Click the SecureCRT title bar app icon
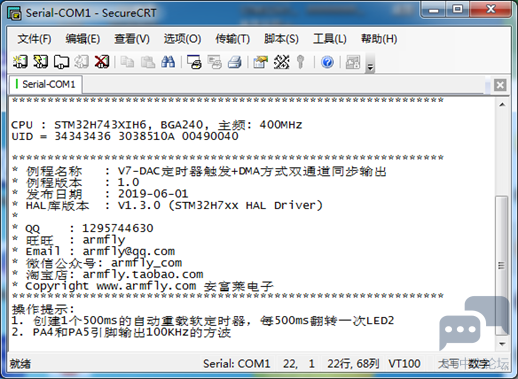The height and width of the screenshot is (379, 518). (15, 13)
